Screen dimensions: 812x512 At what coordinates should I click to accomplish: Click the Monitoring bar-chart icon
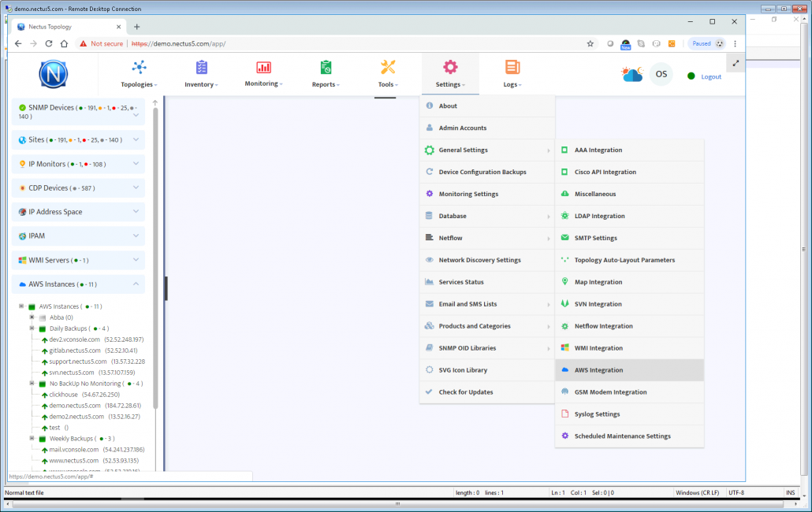tap(263, 67)
